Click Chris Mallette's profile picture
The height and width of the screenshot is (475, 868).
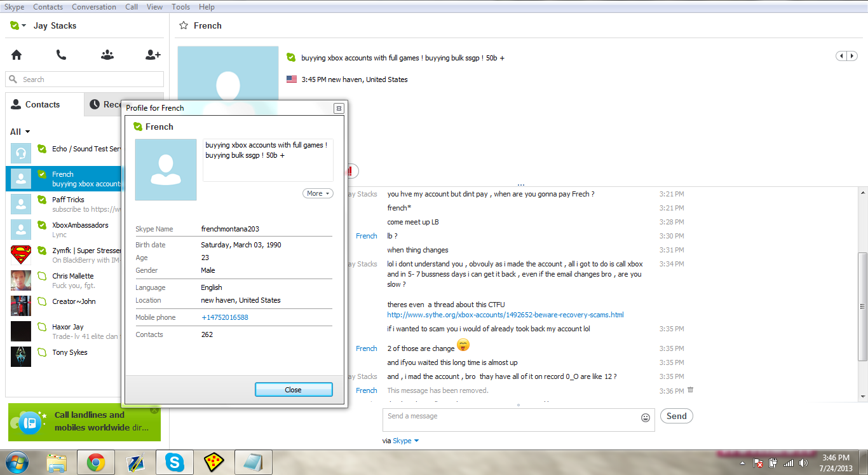21,280
